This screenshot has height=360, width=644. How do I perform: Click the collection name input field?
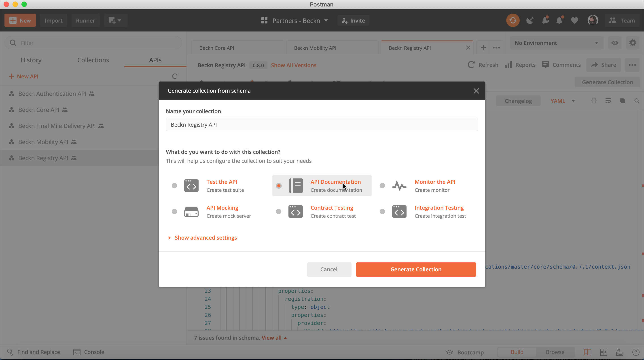point(322,124)
